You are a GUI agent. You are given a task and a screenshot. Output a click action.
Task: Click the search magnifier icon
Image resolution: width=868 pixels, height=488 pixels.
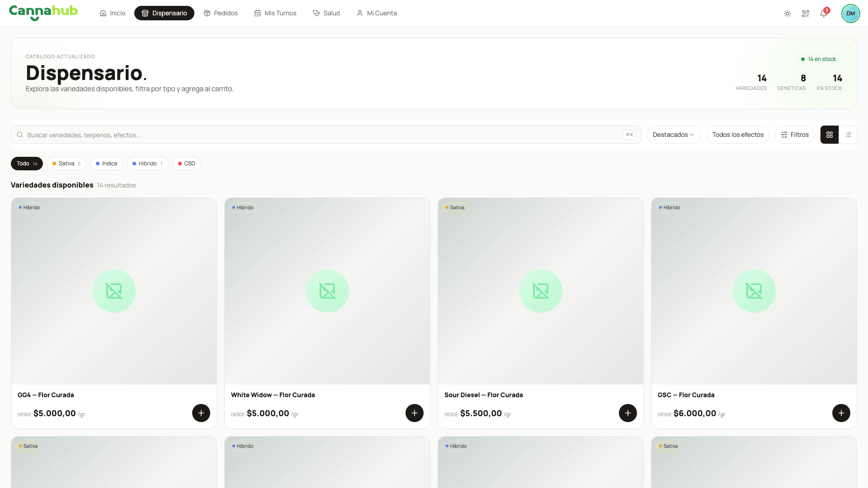click(x=20, y=135)
